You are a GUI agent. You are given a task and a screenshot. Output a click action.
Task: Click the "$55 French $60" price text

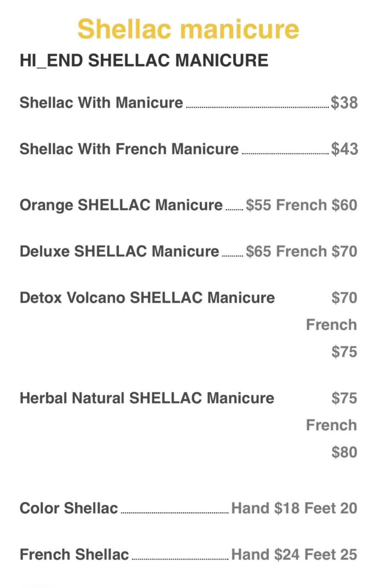tap(301, 205)
